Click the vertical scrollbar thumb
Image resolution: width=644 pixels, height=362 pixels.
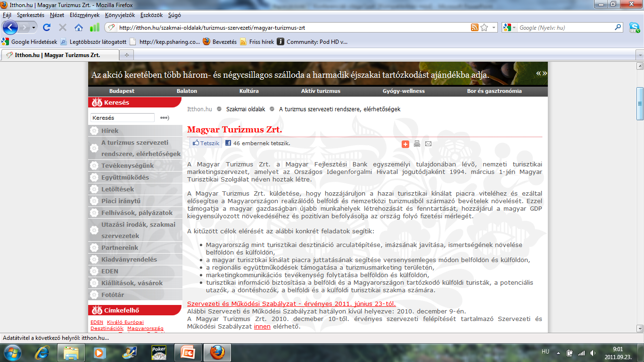point(640,104)
